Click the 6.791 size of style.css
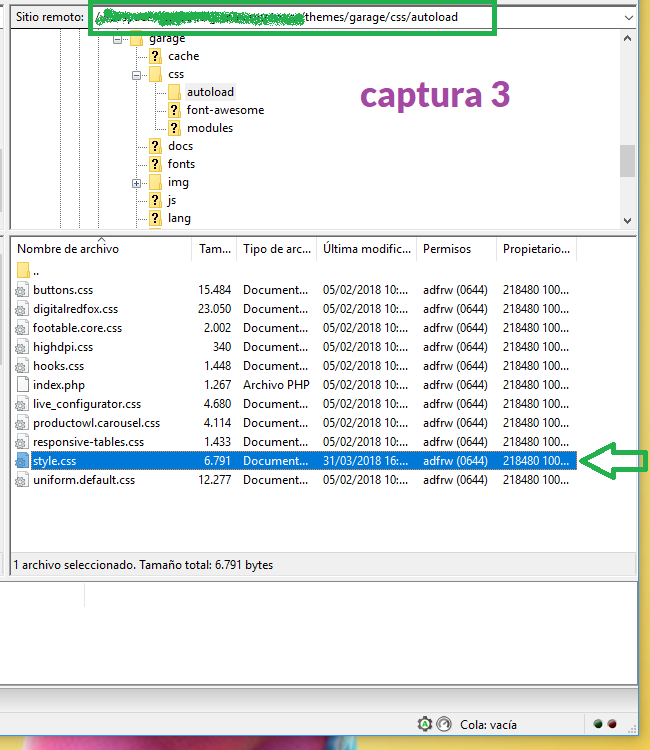 (x=217, y=461)
